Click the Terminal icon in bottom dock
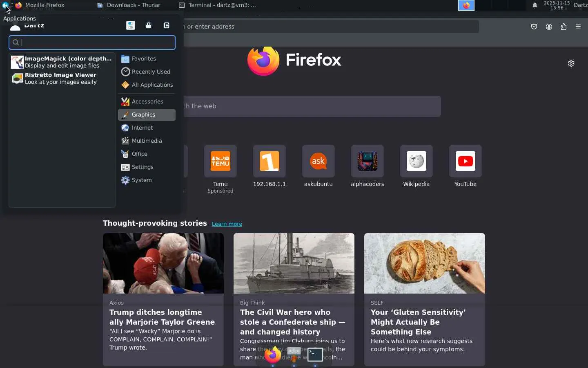 point(315,355)
